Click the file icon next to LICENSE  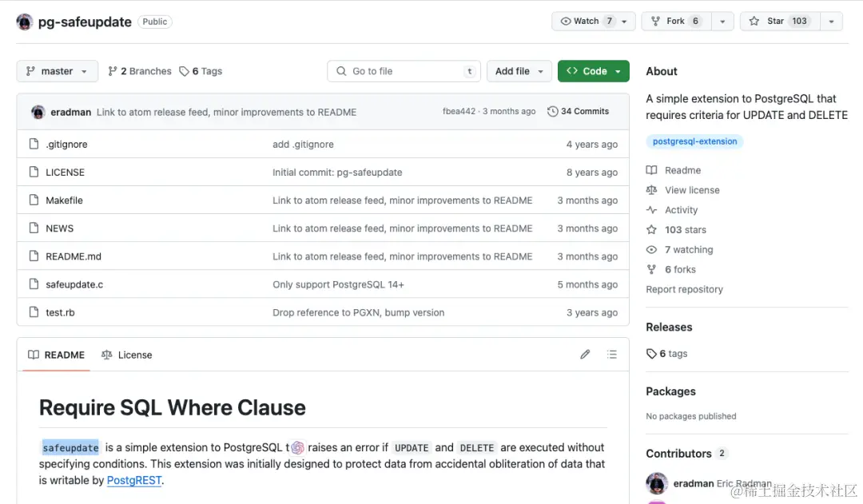click(x=34, y=172)
